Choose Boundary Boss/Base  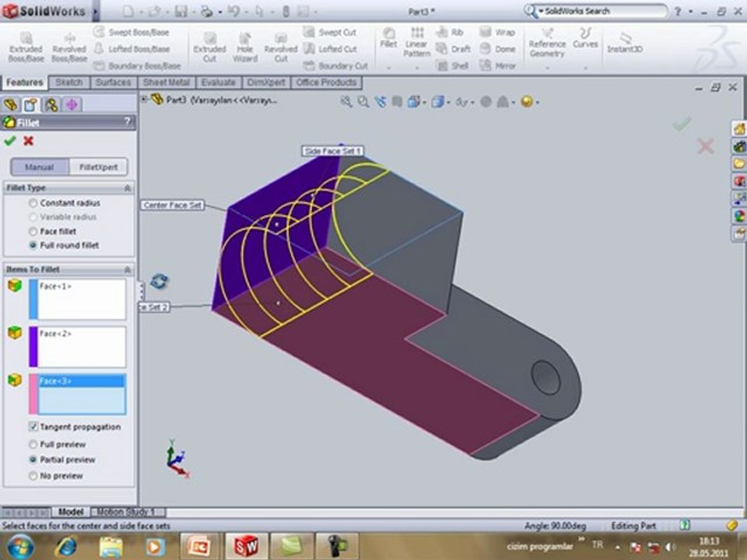point(137,65)
